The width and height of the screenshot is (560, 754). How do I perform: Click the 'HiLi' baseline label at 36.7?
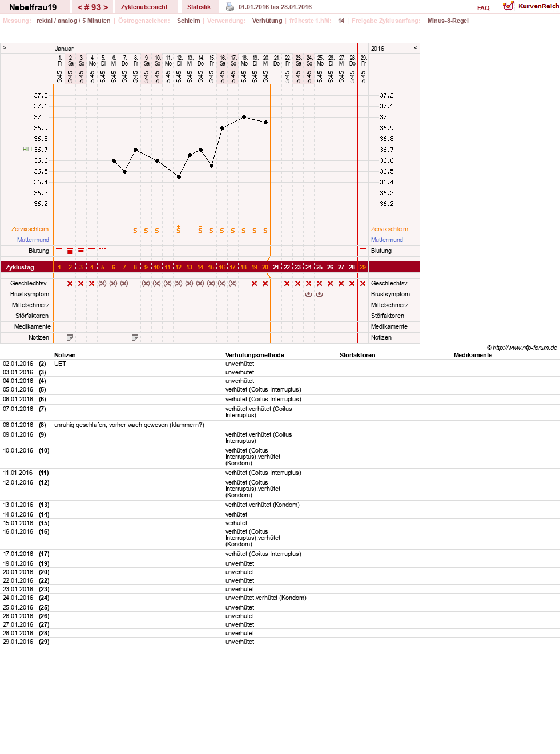coord(27,150)
